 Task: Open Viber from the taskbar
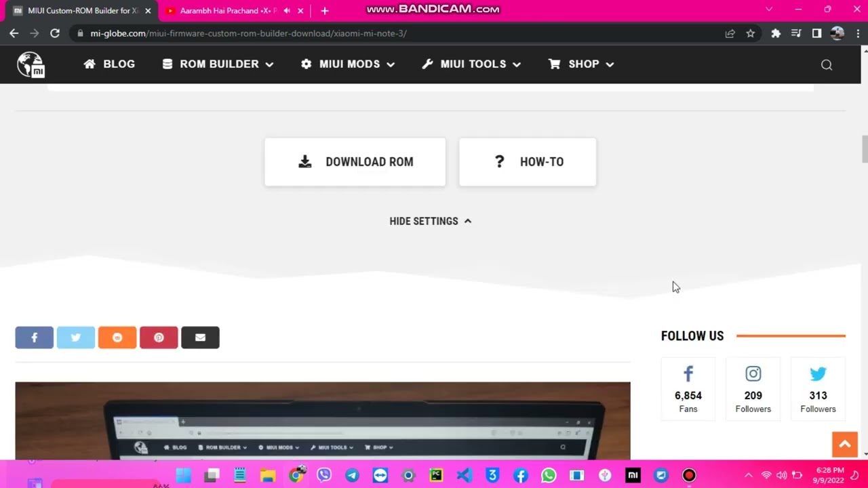pyautogui.click(x=324, y=476)
